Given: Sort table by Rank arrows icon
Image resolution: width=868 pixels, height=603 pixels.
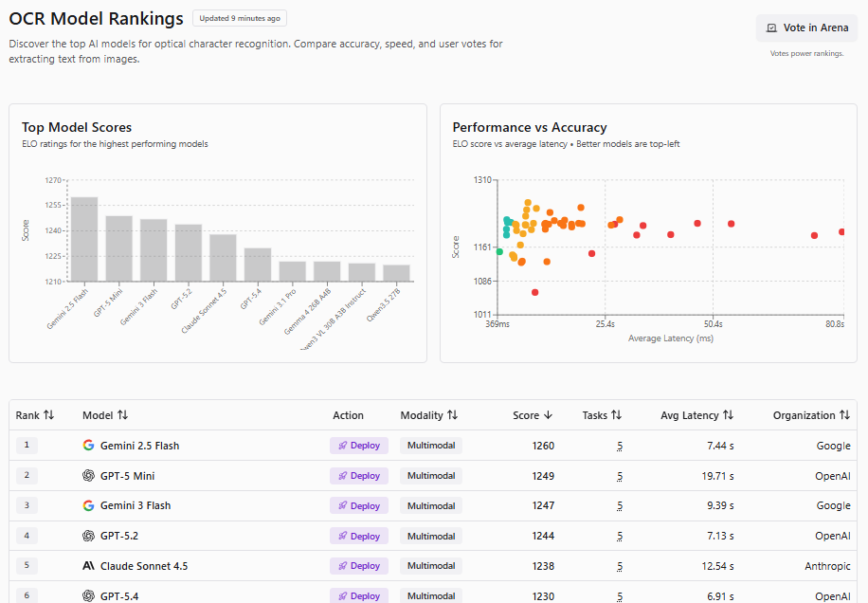Looking at the screenshot, I should [x=48, y=414].
